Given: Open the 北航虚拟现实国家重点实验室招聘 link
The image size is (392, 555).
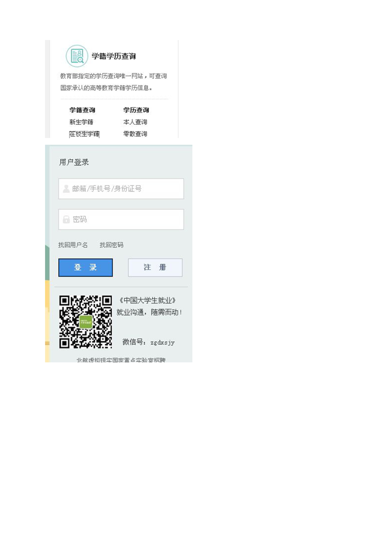Looking at the screenshot, I should [x=121, y=360].
